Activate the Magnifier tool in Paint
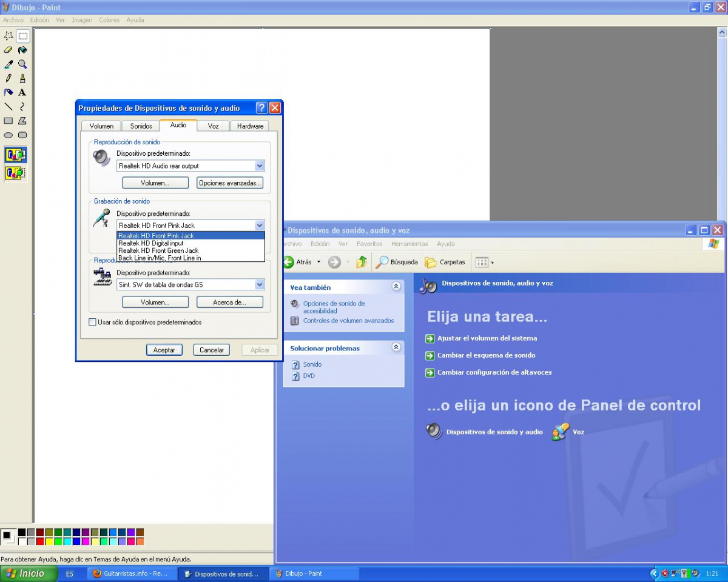The image size is (728, 582). pos(22,64)
